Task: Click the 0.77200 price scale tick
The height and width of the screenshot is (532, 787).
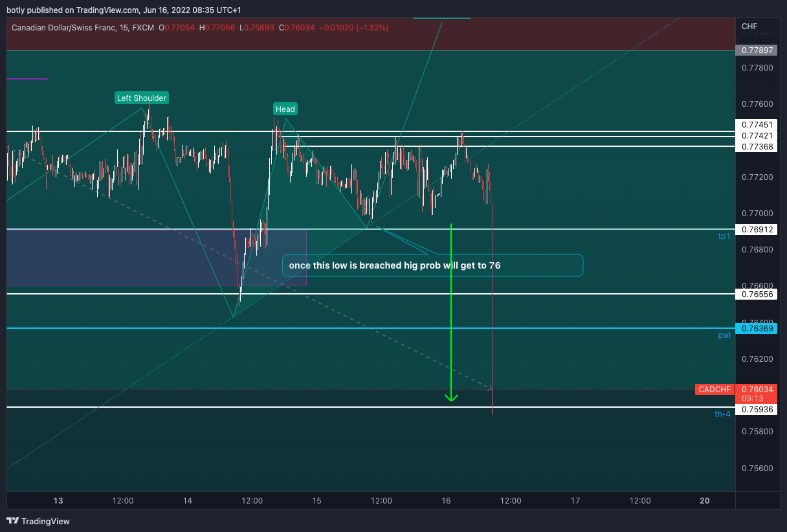Action: click(x=757, y=177)
